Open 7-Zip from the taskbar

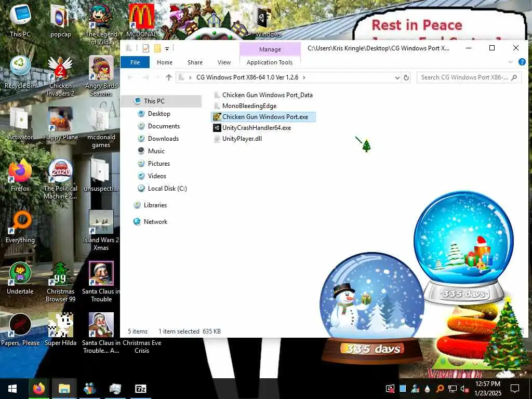pos(140,389)
